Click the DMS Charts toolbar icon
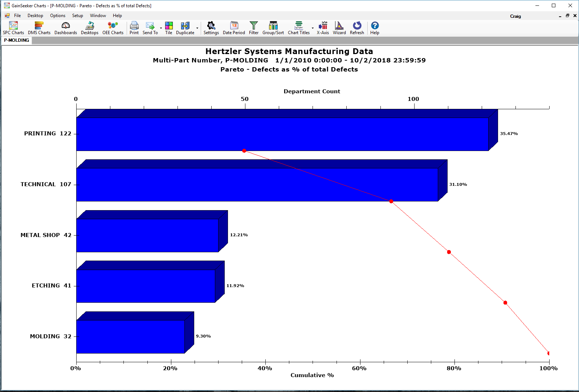Viewport: 579px width, 392px height. [x=39, y=28]
